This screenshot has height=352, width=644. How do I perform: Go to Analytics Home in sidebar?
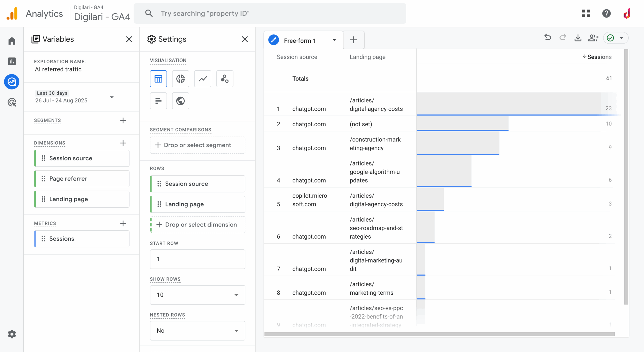(12, 41)
